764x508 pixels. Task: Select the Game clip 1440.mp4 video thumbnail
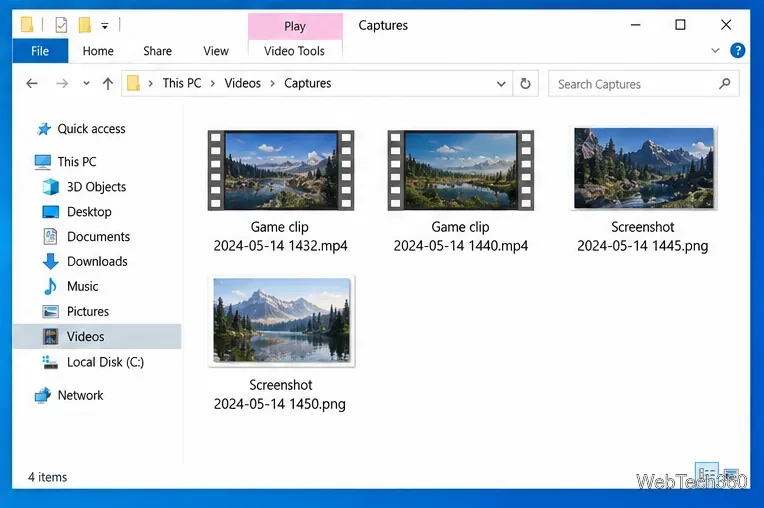tap(460, 170)
